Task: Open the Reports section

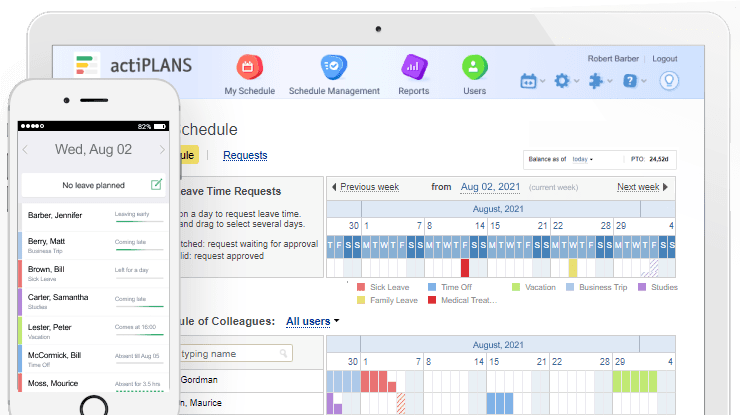Action: (x=413, y=75)
